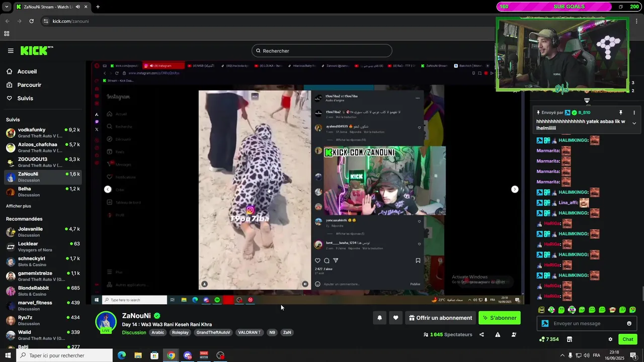The image size is (644, 362).
Task: Open the Kick hamburger menu
Action: point(11,51)
